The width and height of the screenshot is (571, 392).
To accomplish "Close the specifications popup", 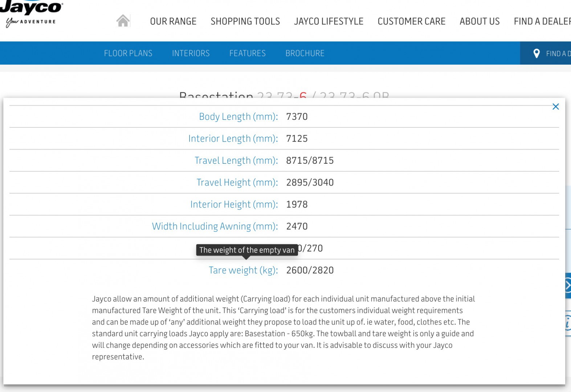I will point(555,107).
